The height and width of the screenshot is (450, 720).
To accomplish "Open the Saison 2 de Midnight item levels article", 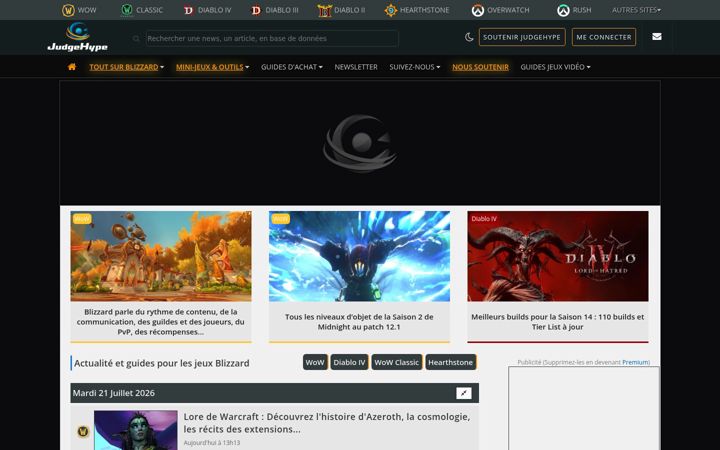I will click(x=359, y=322).
